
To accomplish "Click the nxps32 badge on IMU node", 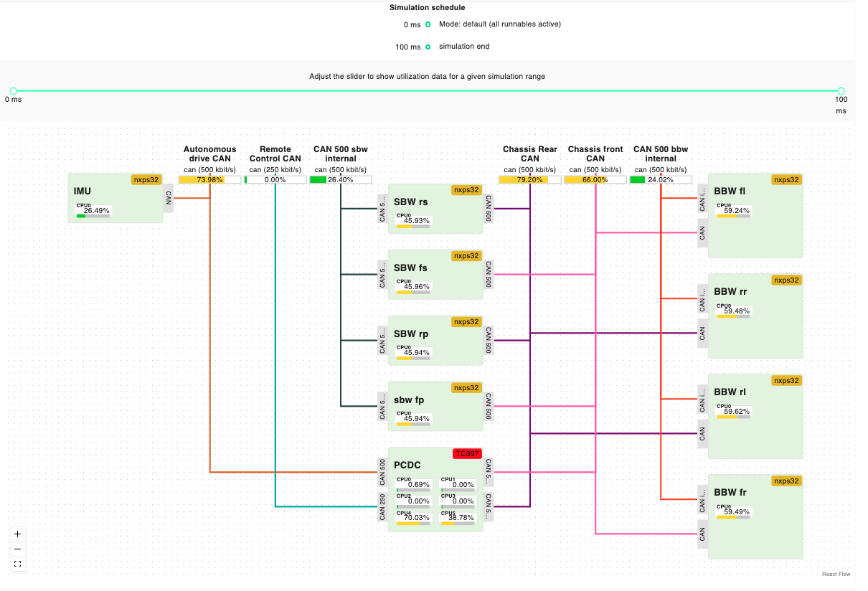I will [146, 180].
